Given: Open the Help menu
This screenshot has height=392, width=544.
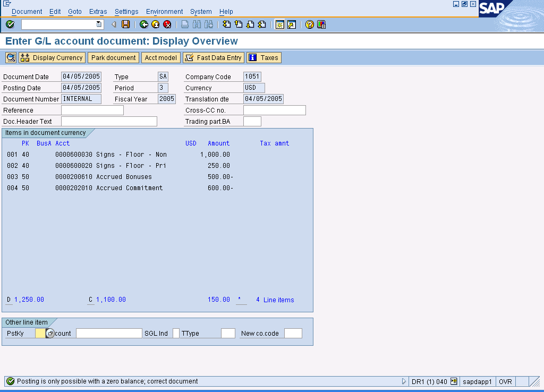Looking at the screenshot, I should tap(226, 12).
